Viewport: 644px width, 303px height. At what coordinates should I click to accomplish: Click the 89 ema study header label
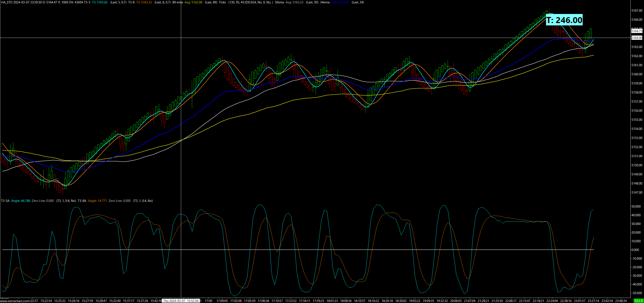(x=177, y=2)
